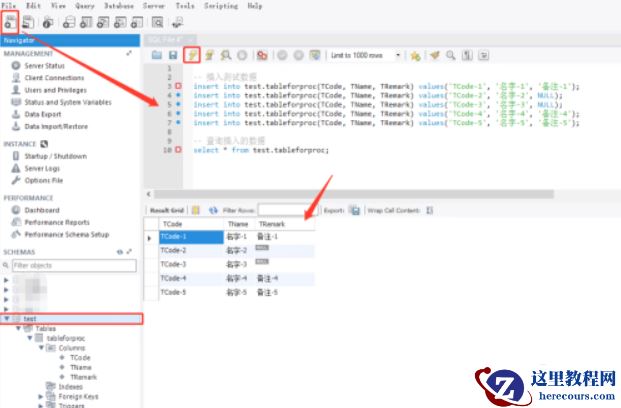
Task: Click in the Filter objects field
Action: coord(74,265)
